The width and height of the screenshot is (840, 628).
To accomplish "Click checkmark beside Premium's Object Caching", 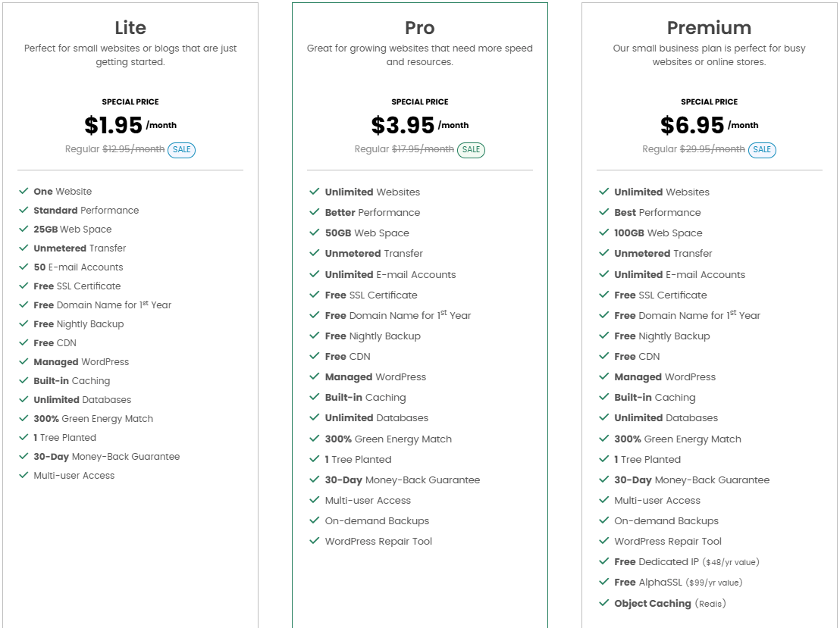I will pos(603,604).
